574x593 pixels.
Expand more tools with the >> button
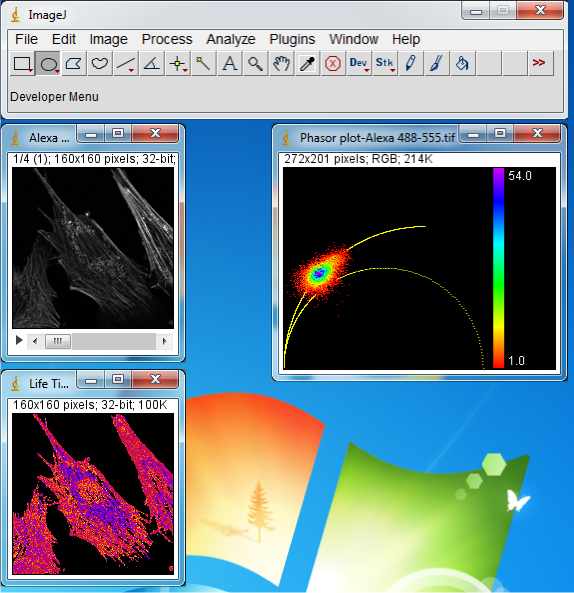click(x=539, y=63)
